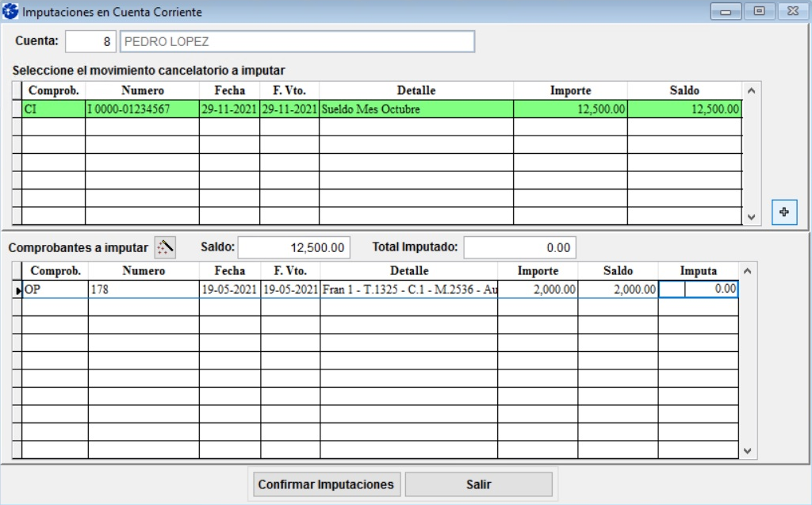The height and width of the screenshot is (505, 812).
Task: Click Comprob. header of lower grid
Action: (x=55, y=271)
